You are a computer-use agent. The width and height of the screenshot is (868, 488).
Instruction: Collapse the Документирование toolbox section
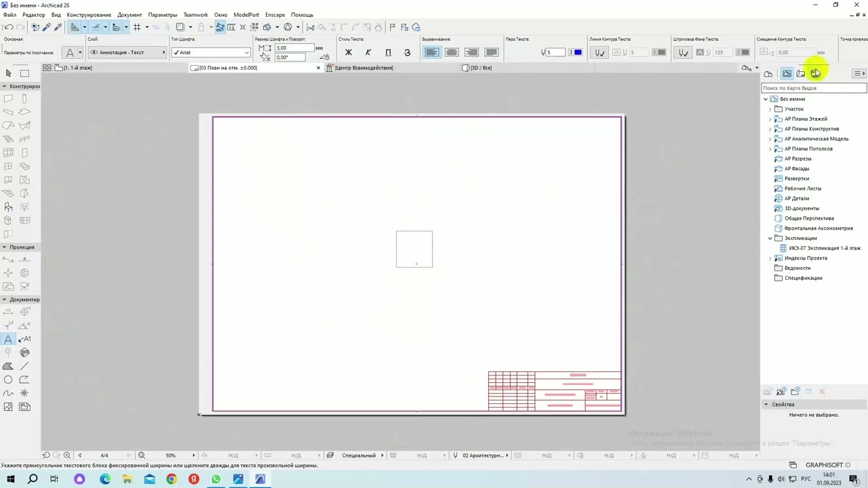click(x=4, y=300)
